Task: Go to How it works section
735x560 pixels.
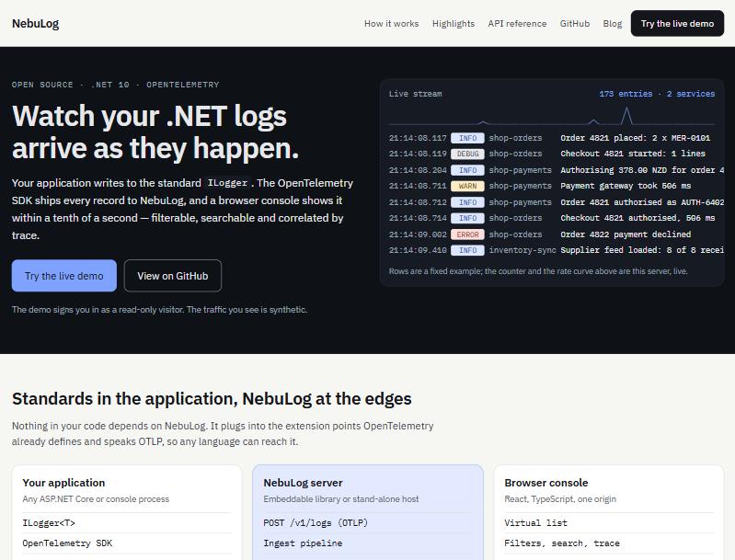Action: coord(391,23)
